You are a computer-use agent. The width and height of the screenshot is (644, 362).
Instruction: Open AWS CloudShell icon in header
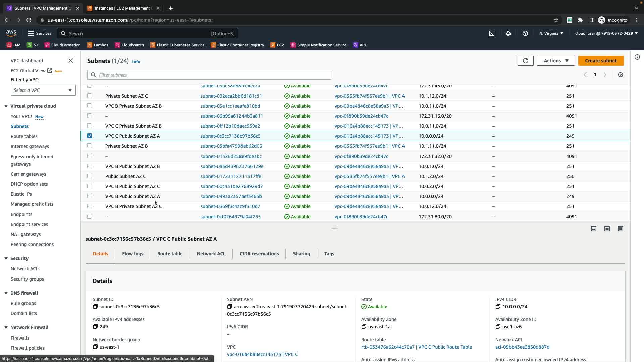pyautogui.click(x=492, y=33)
